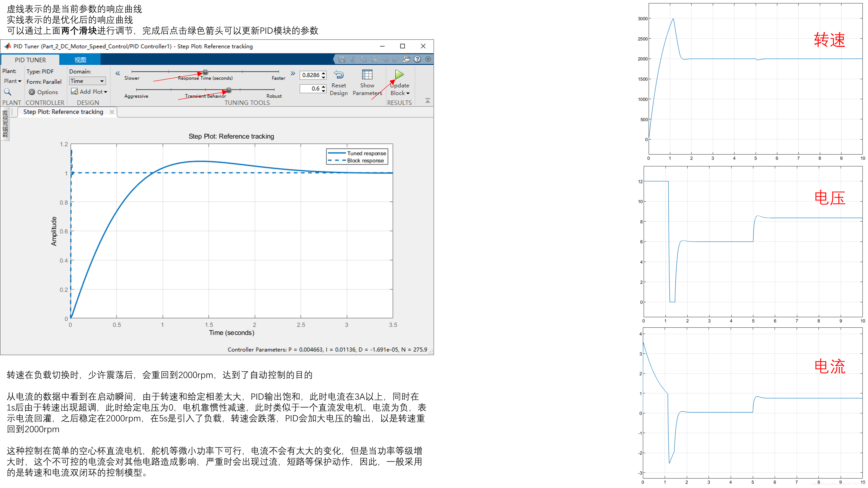Click the faster double-chevron arrow
This screenshot has height=488, width=868.
(292, 73)
